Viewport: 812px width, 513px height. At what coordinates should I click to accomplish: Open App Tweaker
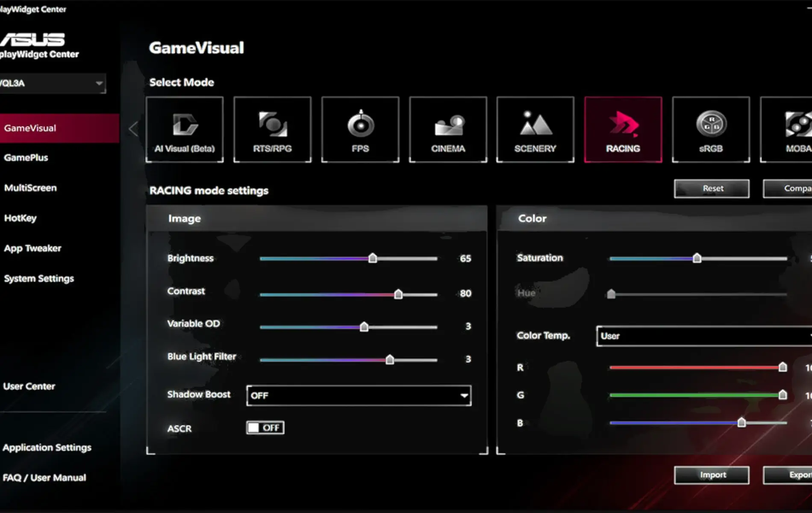pos(32,248)
